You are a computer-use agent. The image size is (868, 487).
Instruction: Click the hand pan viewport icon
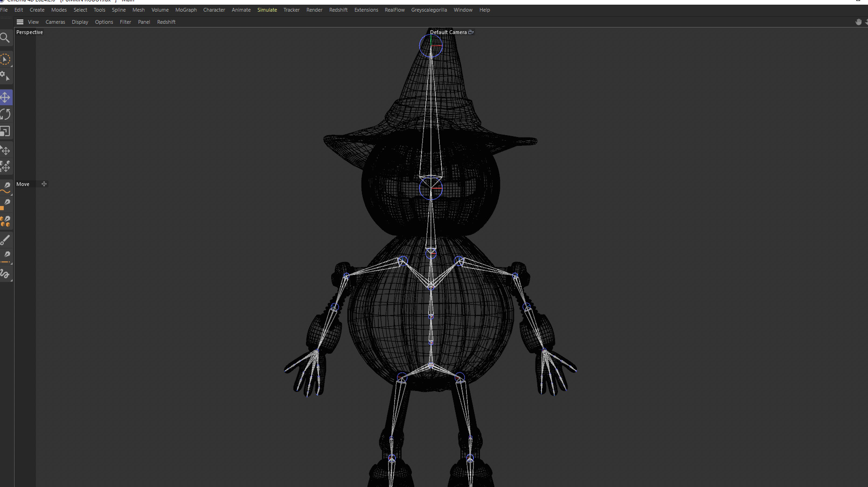[858, 22]
